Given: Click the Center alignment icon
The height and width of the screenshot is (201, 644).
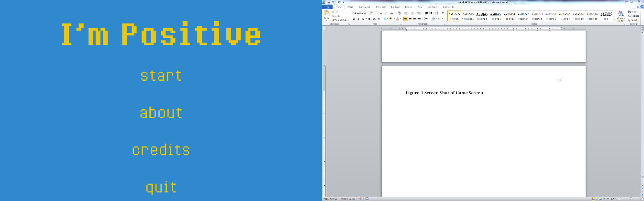Looking at the screenshot, I should coord(410,19).
